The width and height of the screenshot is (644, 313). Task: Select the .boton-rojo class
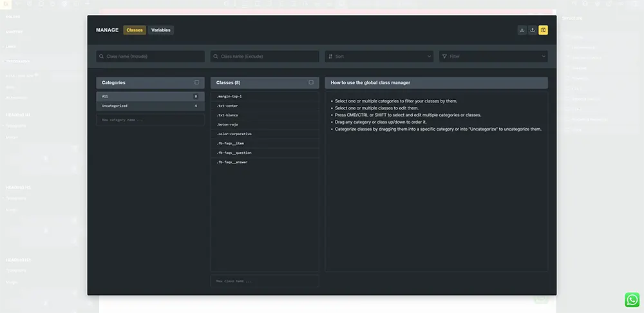click(264, 124)
